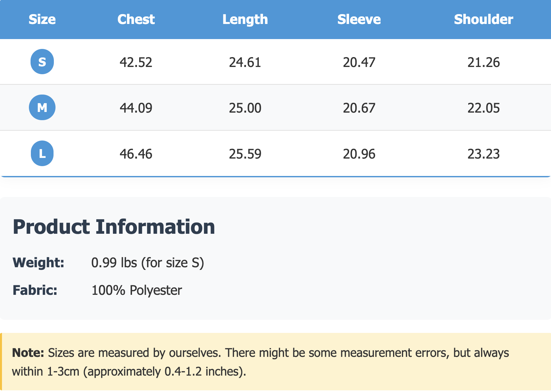Click shoulder value 23.23
Image resolution: width=551 pixels, height=392 pixels.
(483, 154)
